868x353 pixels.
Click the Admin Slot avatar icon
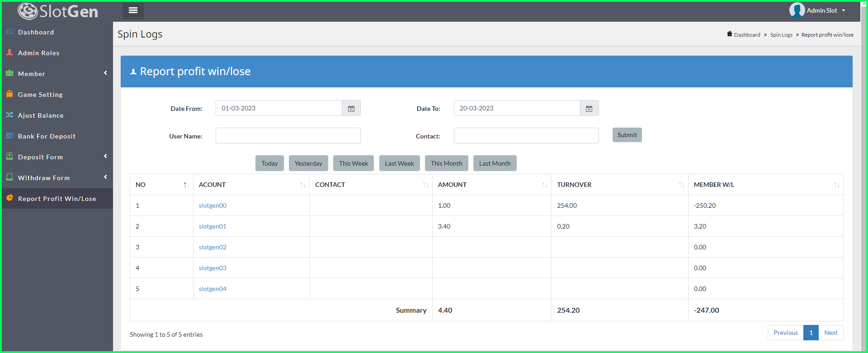(797, 10)
